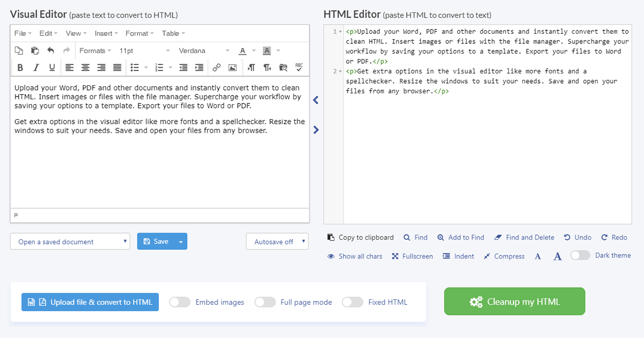Toggle Embed images on

[x=180, y=302]
